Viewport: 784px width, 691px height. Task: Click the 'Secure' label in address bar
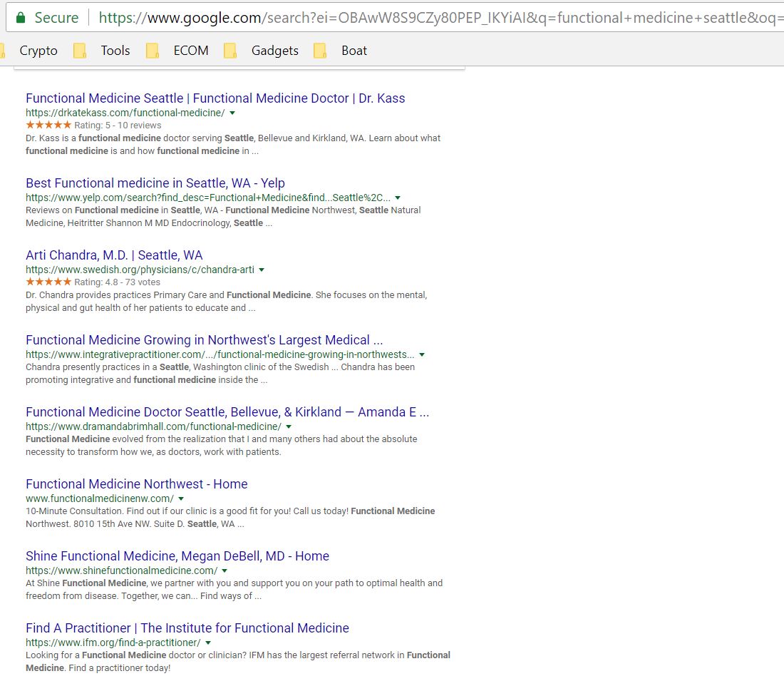pos(56,18)
